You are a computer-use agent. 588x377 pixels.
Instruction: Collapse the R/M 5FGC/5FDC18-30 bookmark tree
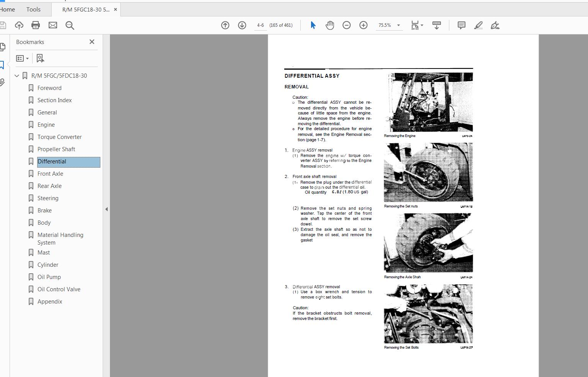(16, 75)
